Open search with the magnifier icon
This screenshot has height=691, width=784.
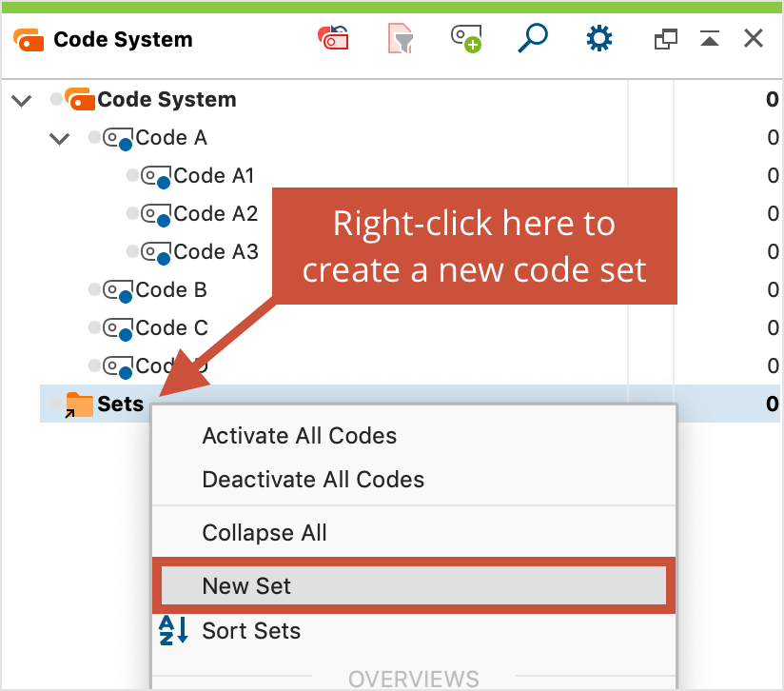click(x=533, y=38)
